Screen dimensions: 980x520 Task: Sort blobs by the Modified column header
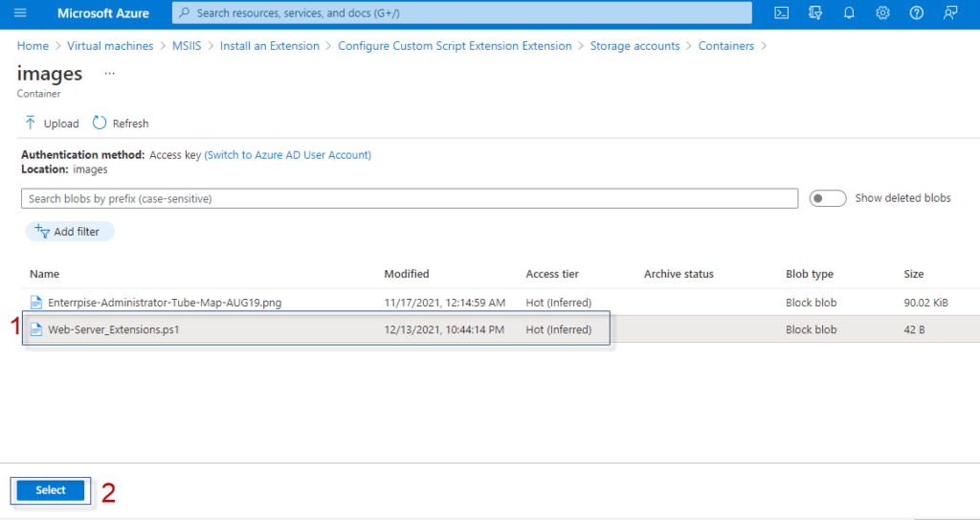tap(406, 274)
